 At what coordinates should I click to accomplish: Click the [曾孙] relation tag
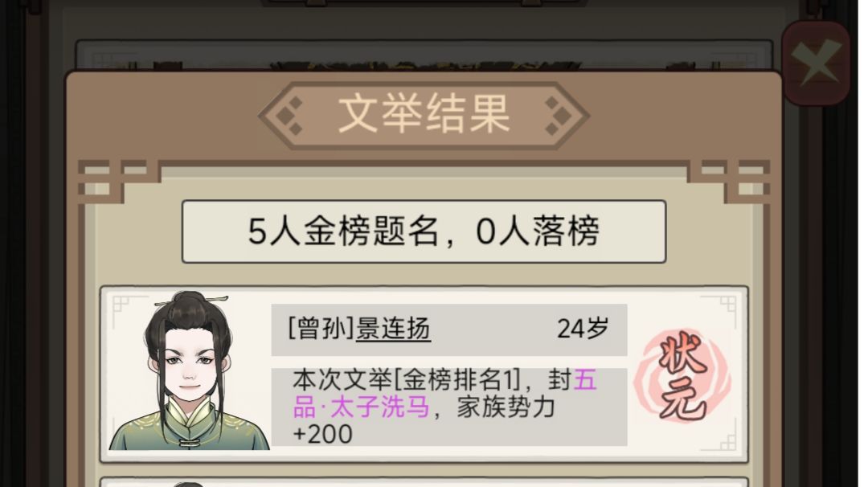click(321, 328)
